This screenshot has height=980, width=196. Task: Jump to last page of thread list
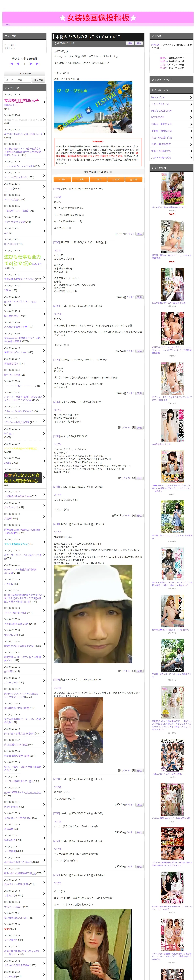[x=38, y=64]
